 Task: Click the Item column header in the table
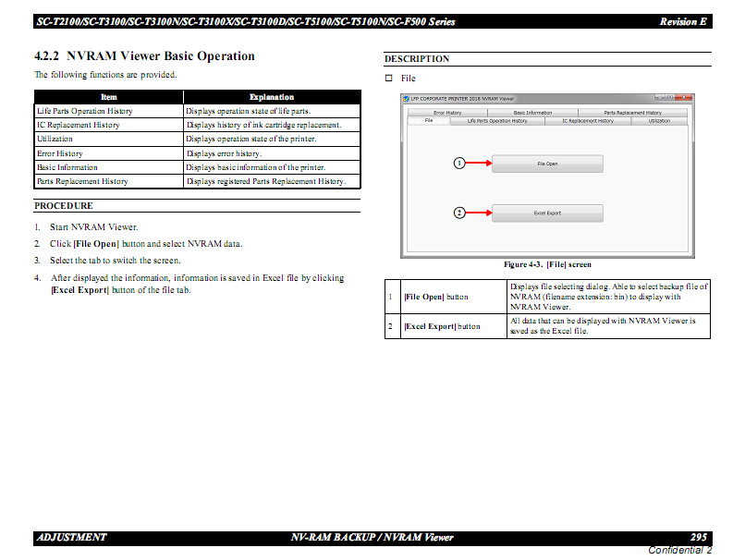point(109,97)
